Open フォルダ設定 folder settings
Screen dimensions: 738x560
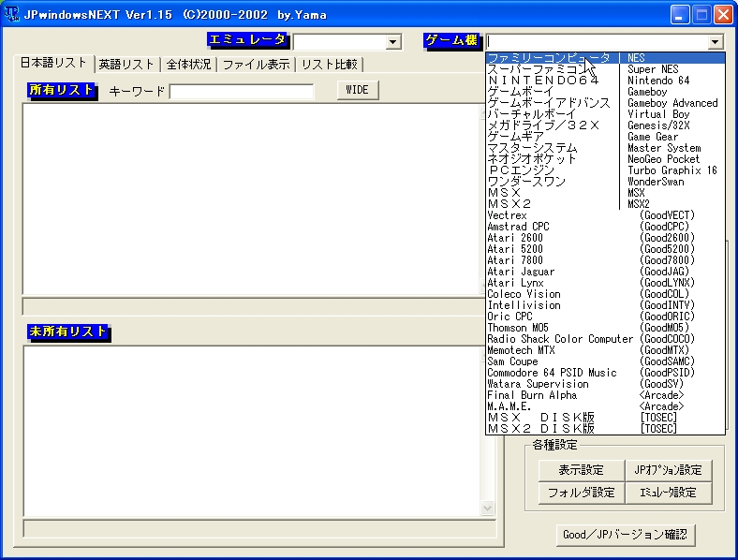coord(582,493)
